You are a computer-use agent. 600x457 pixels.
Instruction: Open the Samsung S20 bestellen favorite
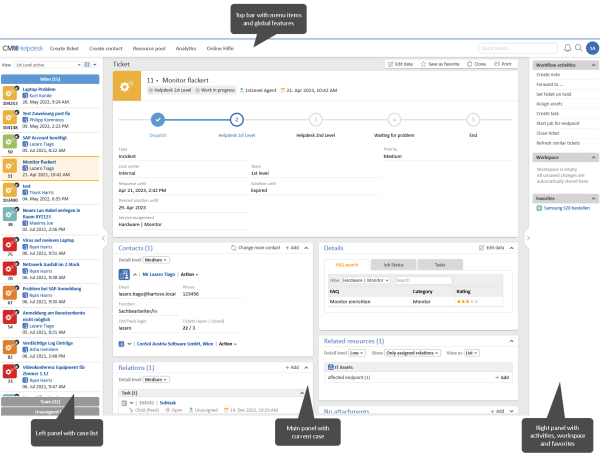click(x=564, y=206)
